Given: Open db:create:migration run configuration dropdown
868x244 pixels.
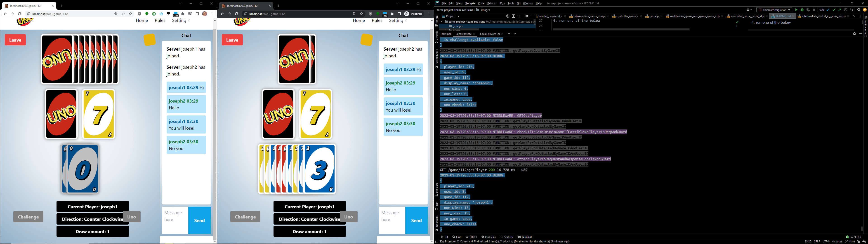Looking at the screenshot, I should tap(775, 10).
